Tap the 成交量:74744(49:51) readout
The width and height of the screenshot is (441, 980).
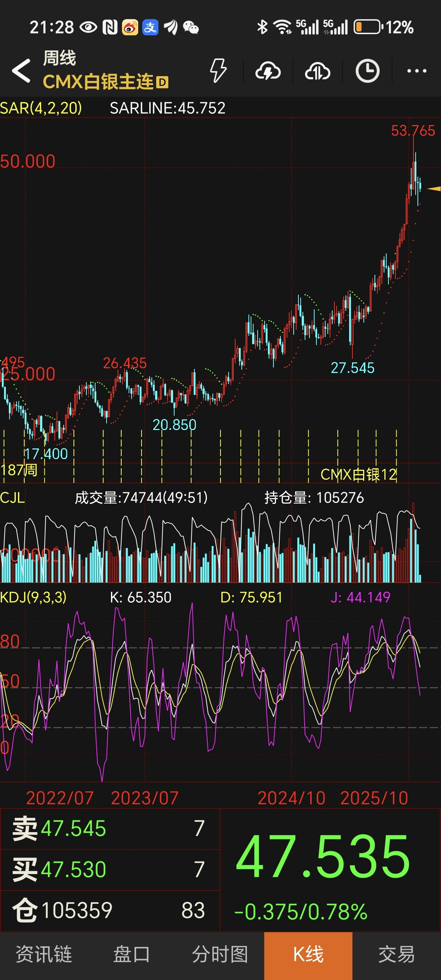click(141, 498)
